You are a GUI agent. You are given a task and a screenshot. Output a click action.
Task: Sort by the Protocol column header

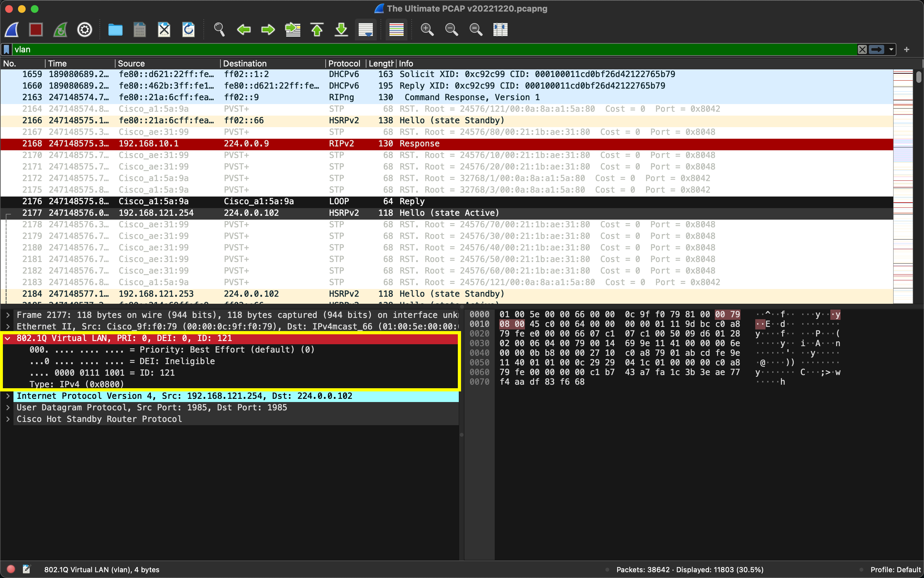pyautogui.click(x=346, y=64)
